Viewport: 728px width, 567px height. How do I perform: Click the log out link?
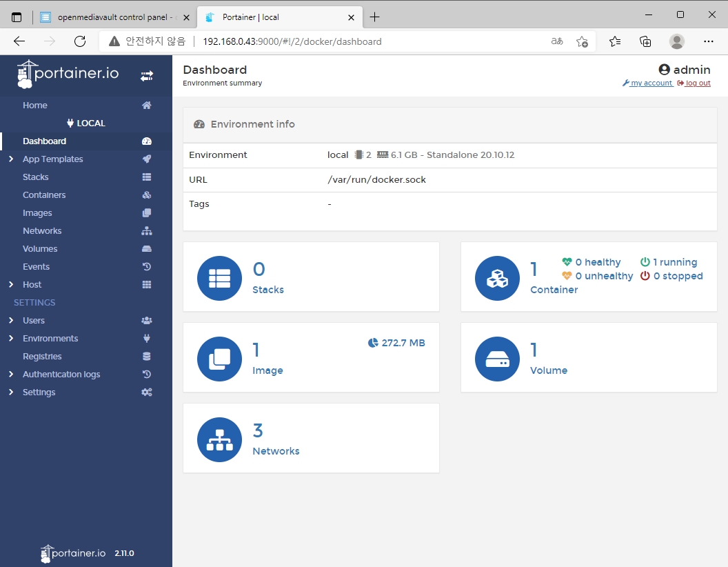click(x=694, y=83)
